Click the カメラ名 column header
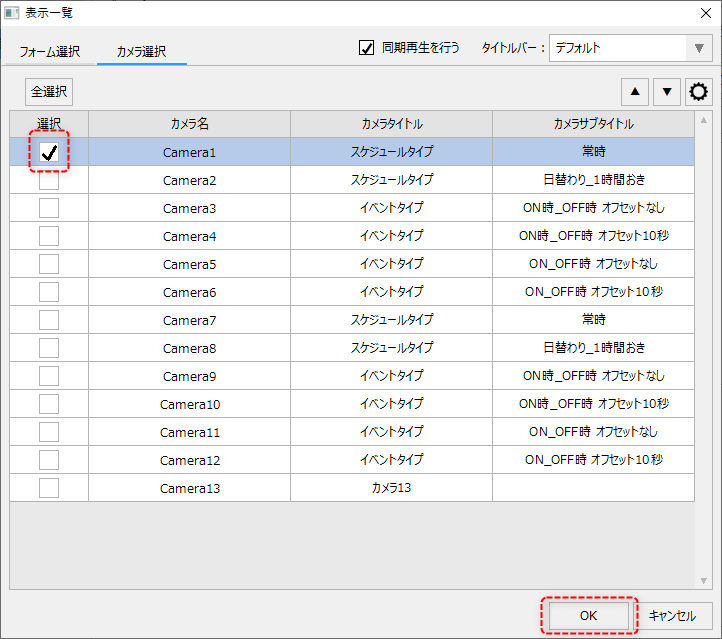 [x=189, y=124]
